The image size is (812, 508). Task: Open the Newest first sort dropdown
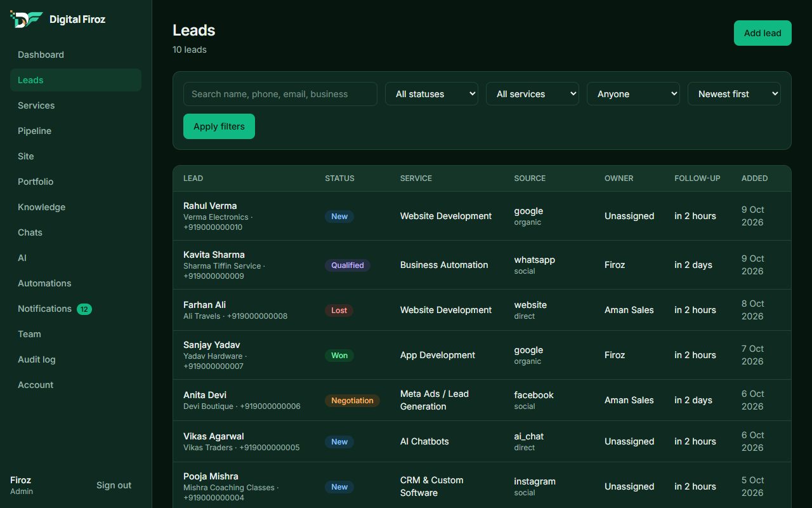click(734, 94)
